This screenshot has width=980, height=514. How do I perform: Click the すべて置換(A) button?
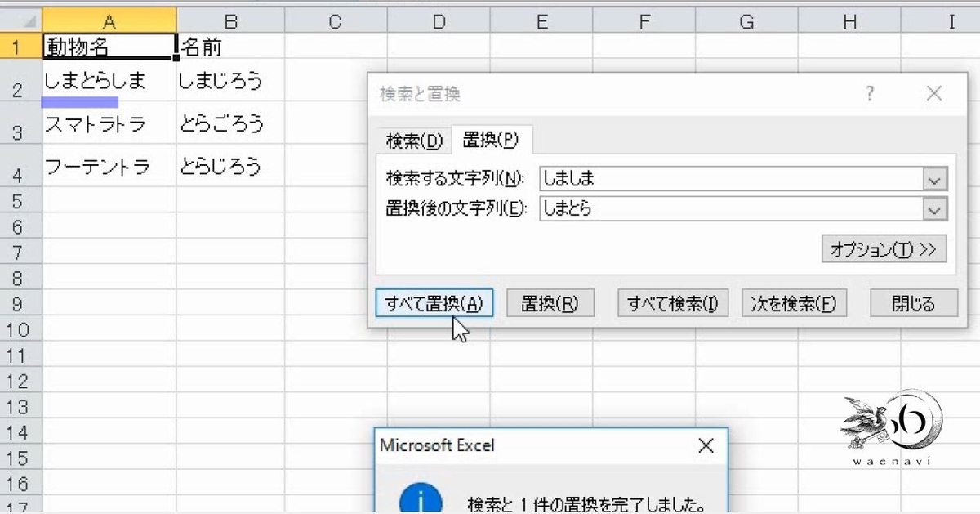(434, 302)
